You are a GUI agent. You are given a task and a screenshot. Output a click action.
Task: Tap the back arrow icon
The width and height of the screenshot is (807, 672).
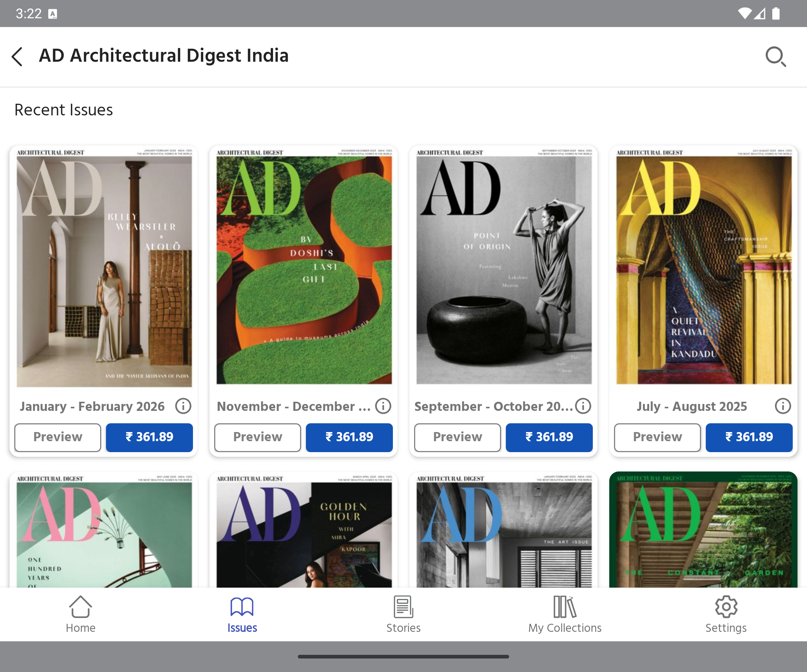click(17, 57)
